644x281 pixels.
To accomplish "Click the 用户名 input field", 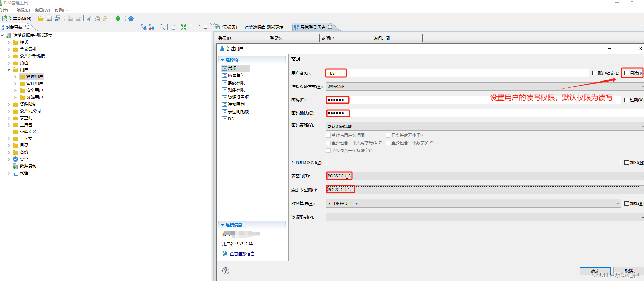I will pyautogui.click(x=457, y=73).
